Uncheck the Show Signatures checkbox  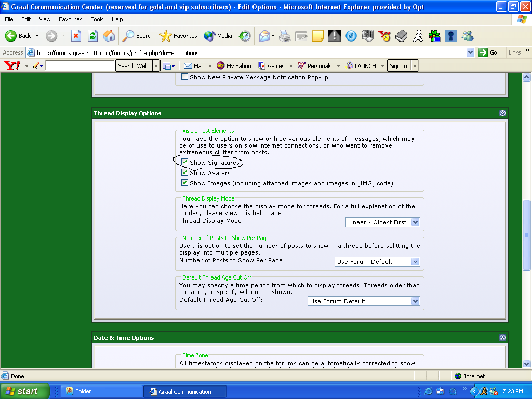click(x=184, y=162)
